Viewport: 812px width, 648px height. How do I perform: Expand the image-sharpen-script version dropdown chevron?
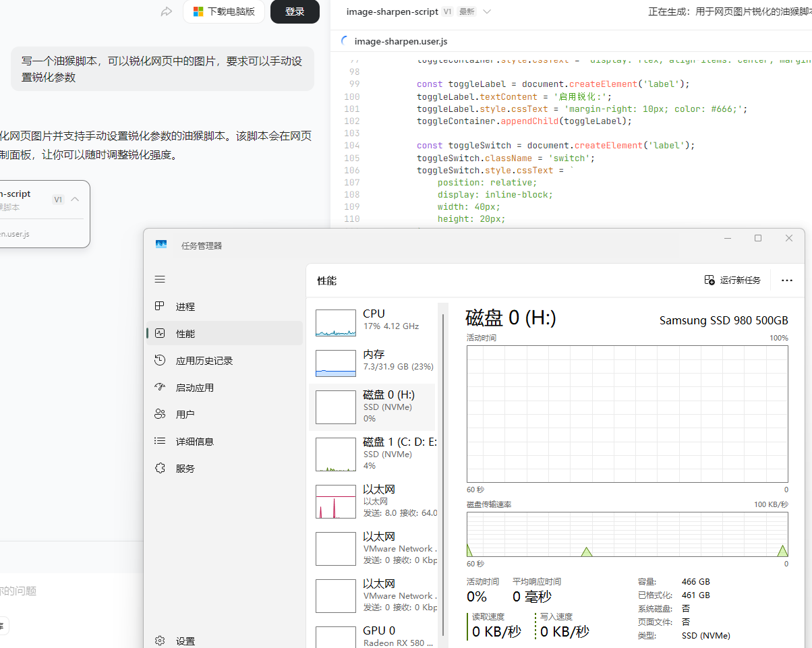(x=487, y=11)
